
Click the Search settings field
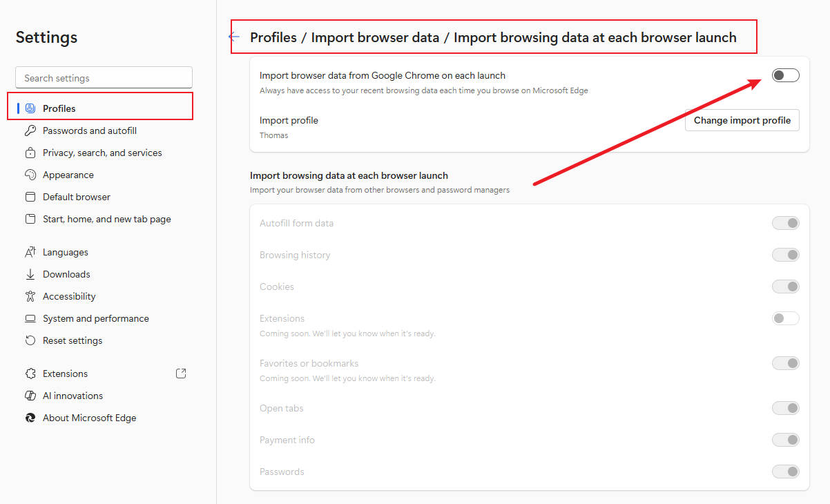[x=104, y=78]
